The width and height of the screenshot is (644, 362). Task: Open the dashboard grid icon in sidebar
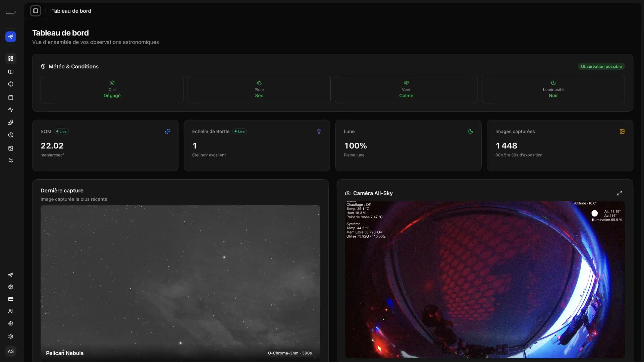11,59
